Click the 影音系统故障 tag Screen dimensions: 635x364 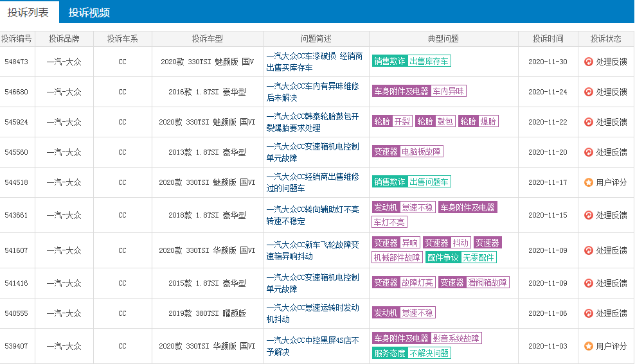coord(456,338)
